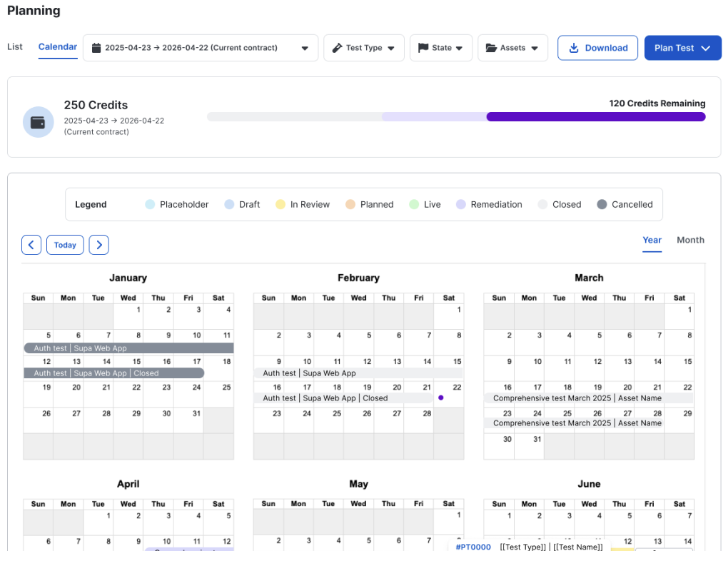Image resolution: width=728 pixels, height=561 pixels.
Task: Click the Live legend color dot
Action: (x=414, y=204)
